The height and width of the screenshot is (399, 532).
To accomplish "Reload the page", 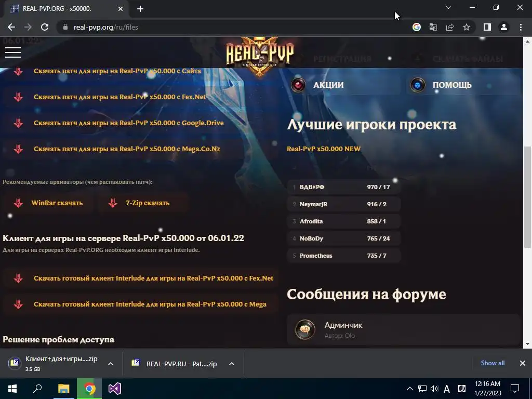I will pos(45,27).
